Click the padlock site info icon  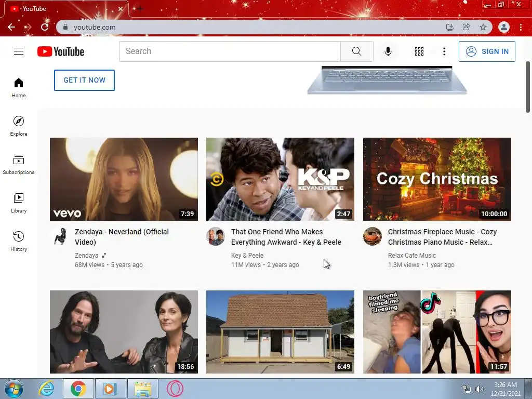[65, 27]
